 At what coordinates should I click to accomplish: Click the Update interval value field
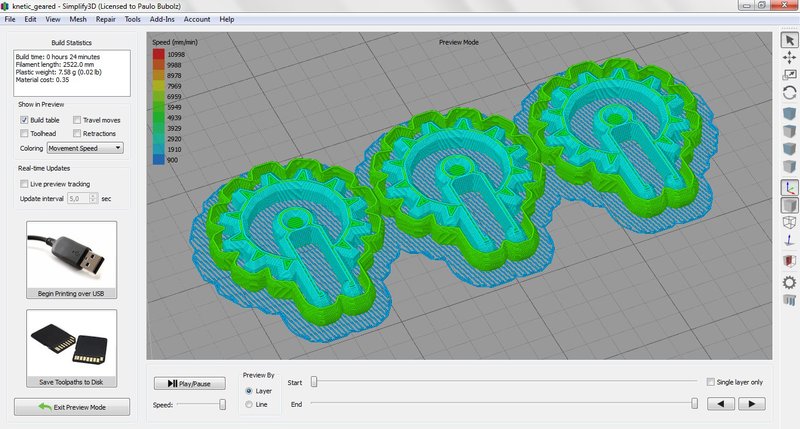pyautogui.click(x=78, y=198)
